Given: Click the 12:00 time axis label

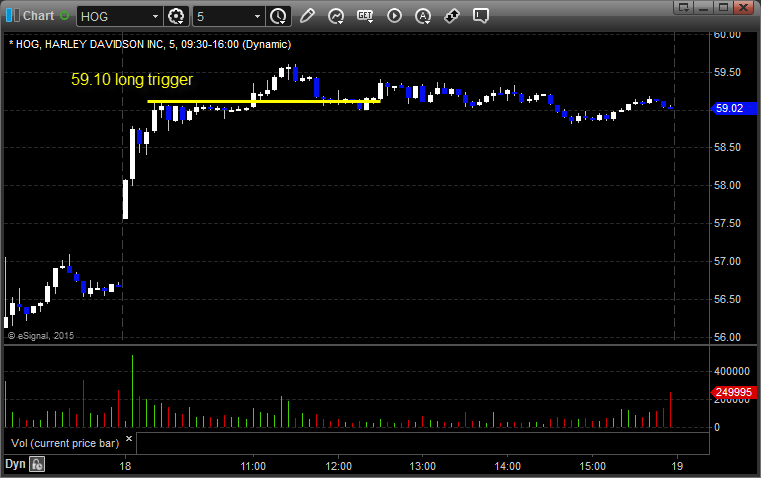Looking at the screenshot, I should click(x=338, y=466).
